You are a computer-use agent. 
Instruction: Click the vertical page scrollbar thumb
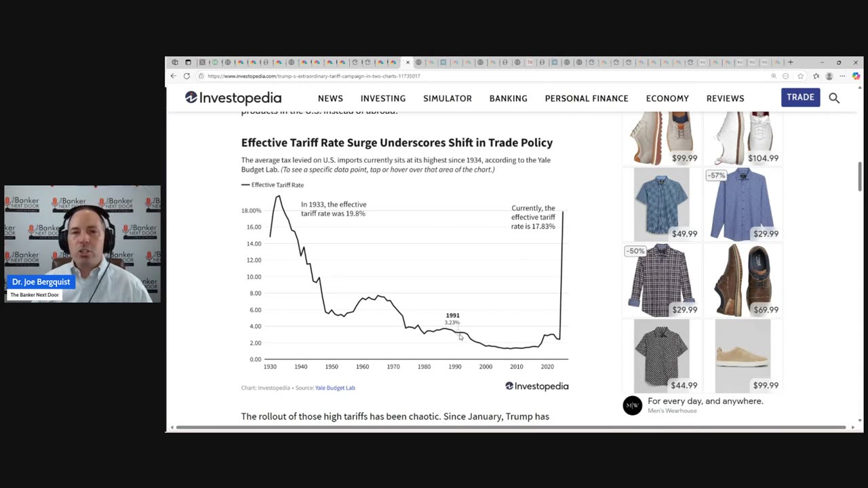pyautogui.click(x=859, y=176)
